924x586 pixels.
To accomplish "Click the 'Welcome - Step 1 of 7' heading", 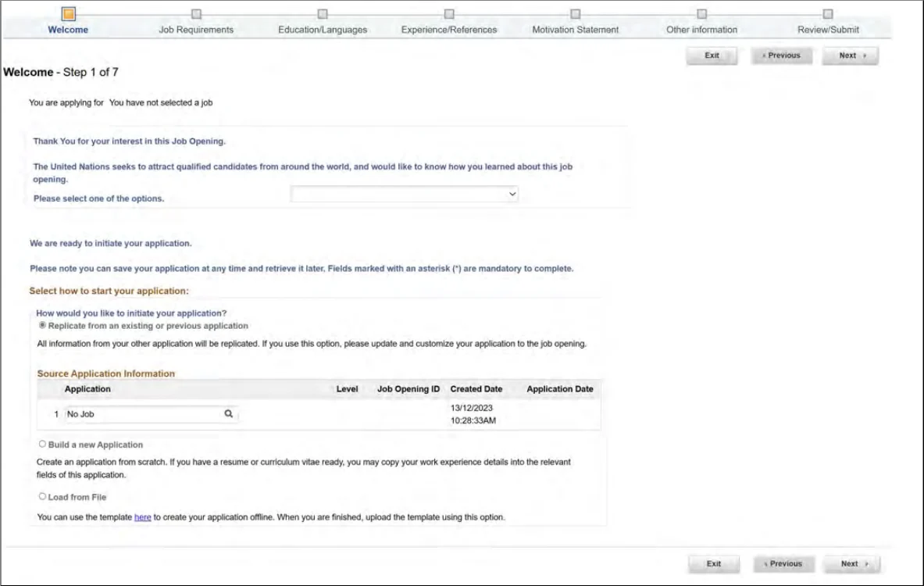I will [x=61, y=72].
